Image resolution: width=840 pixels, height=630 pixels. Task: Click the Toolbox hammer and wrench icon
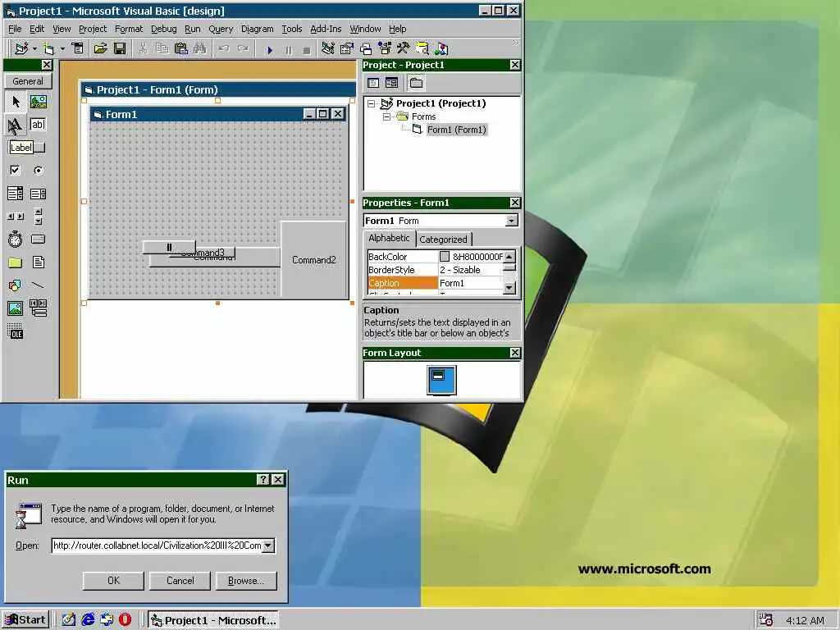(404, 48)
